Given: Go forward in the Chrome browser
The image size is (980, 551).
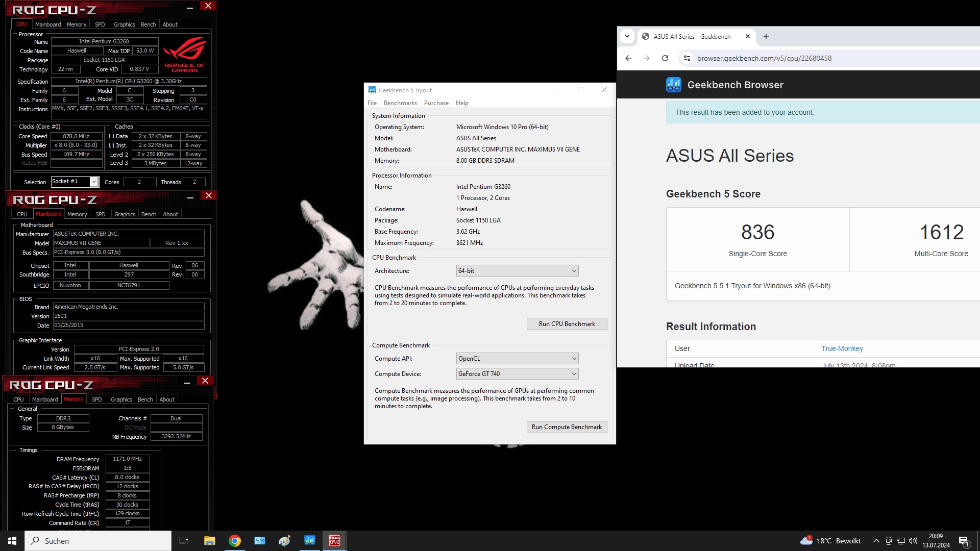Looking at the screenshot, I should pos(646,58).
